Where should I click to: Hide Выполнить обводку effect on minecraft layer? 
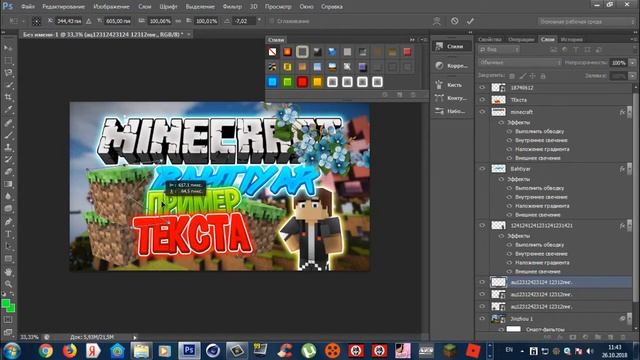(x=509, y=131)
